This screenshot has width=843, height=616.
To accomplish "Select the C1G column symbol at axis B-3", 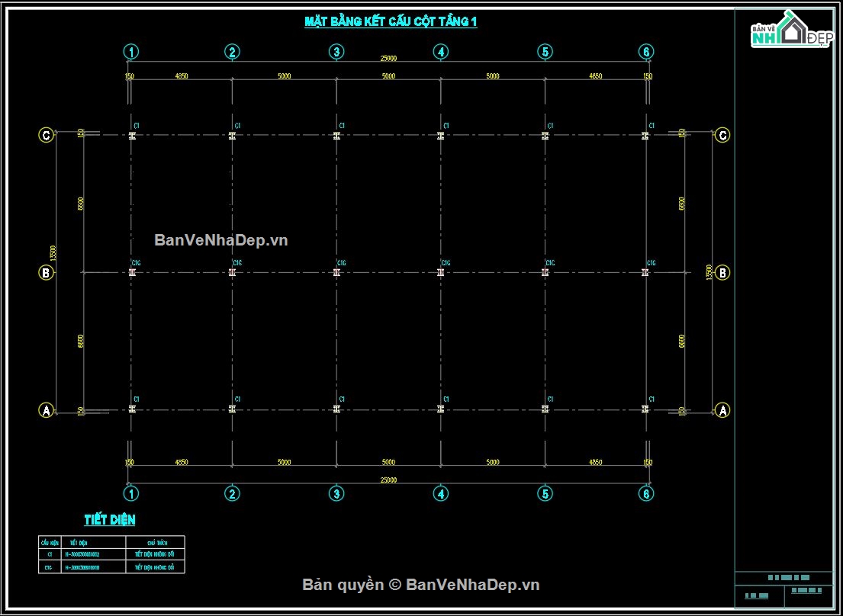I will pos(336,272).
